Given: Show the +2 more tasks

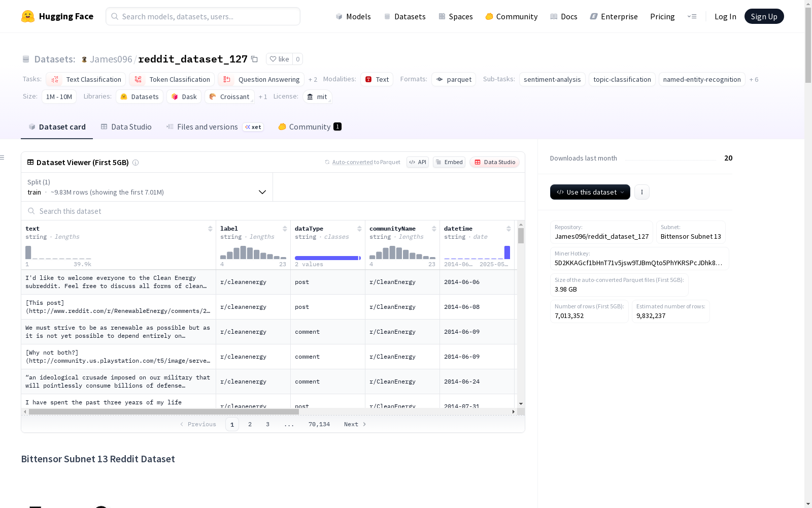Looking at the screenshot, I should pos(313,79).
